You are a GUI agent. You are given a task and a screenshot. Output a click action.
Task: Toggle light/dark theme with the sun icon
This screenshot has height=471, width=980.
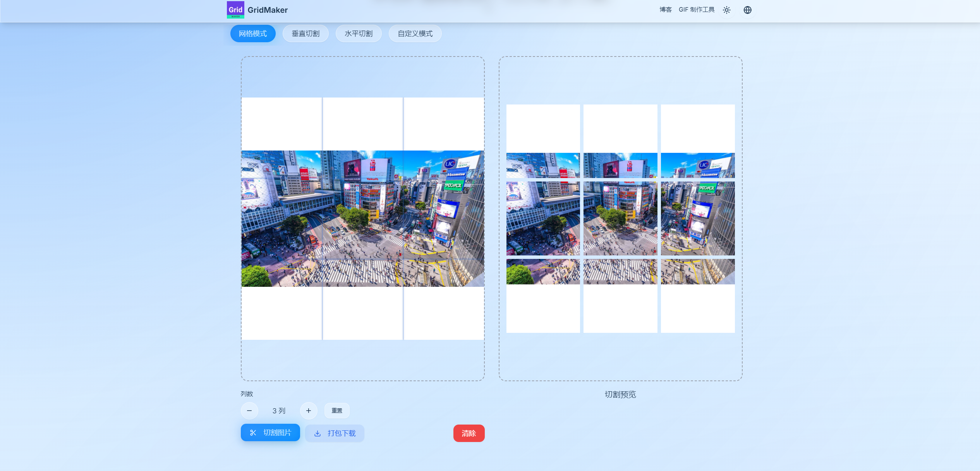click(x=726, y=10)
